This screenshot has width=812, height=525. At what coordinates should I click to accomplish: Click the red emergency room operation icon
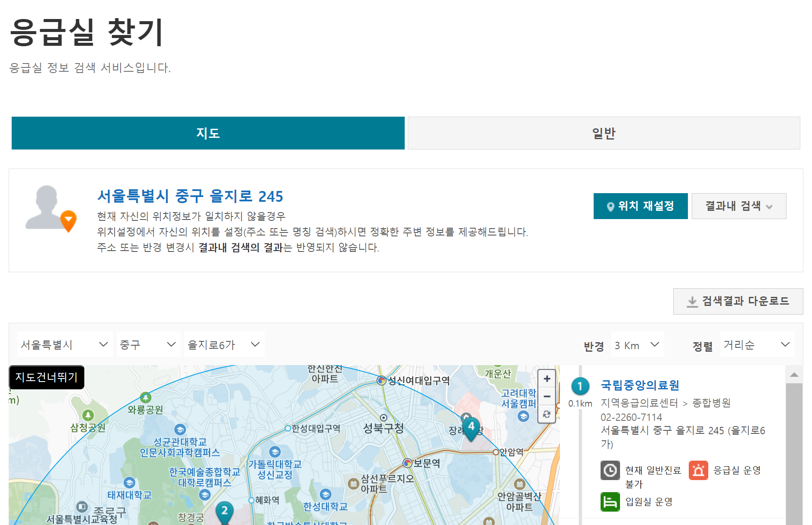tap(699, 471)
